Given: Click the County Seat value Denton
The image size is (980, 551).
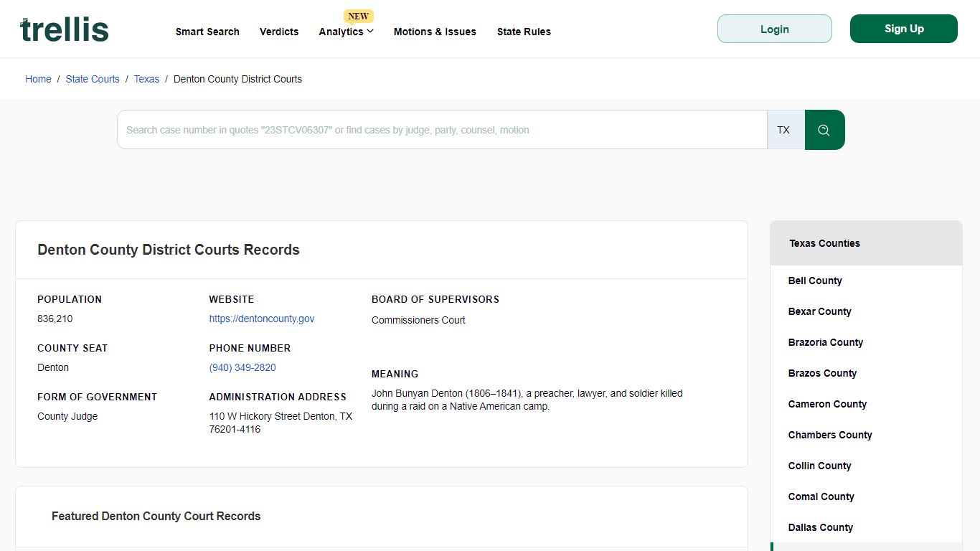Looking at the screenshot, I should pyautogui.click(x=53, y=367).
